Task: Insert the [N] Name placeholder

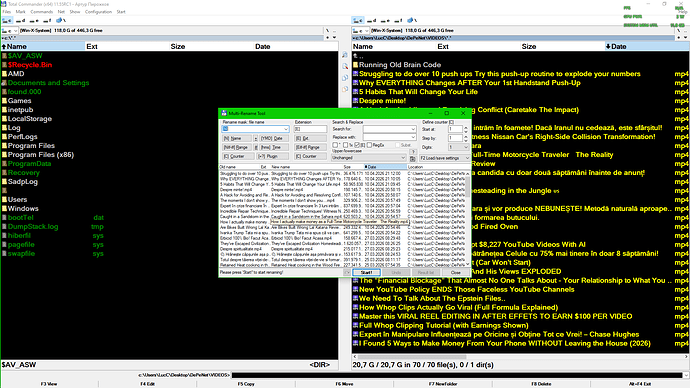Action: (237, 138)
